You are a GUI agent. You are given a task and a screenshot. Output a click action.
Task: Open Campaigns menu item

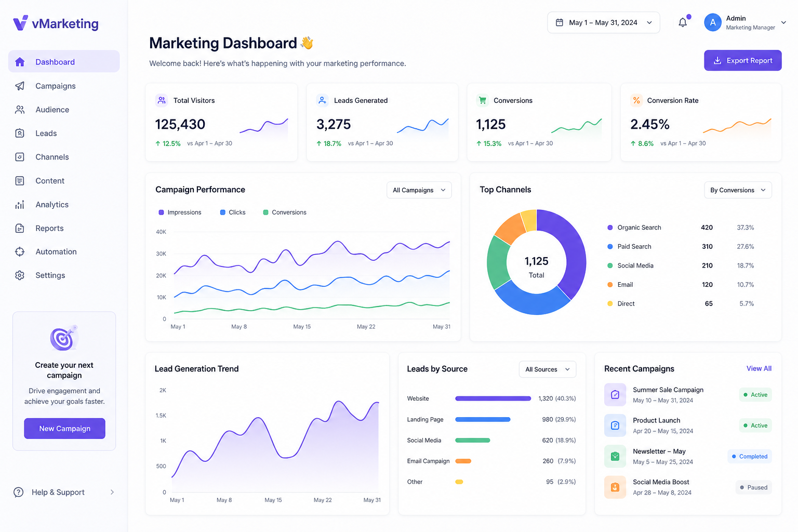point(64,86)
